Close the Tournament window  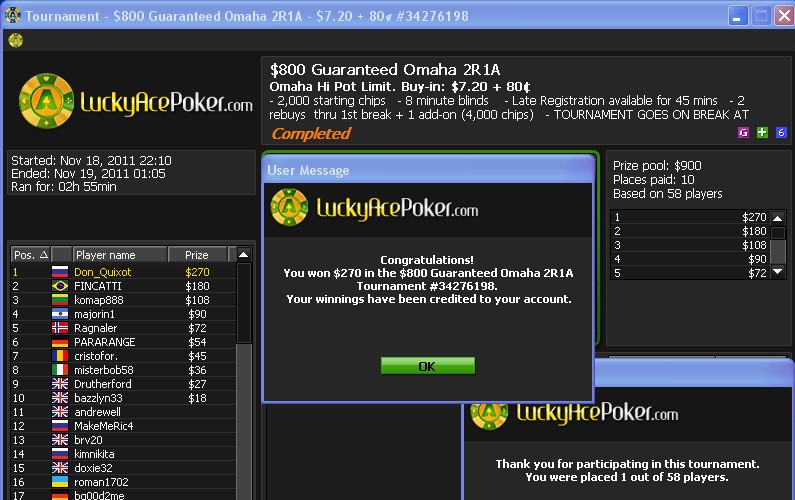point(784,16)
